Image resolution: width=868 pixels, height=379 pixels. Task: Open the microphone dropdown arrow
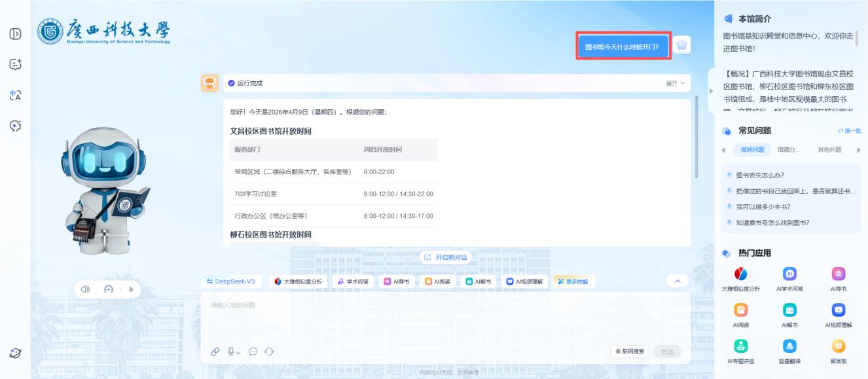238,352
